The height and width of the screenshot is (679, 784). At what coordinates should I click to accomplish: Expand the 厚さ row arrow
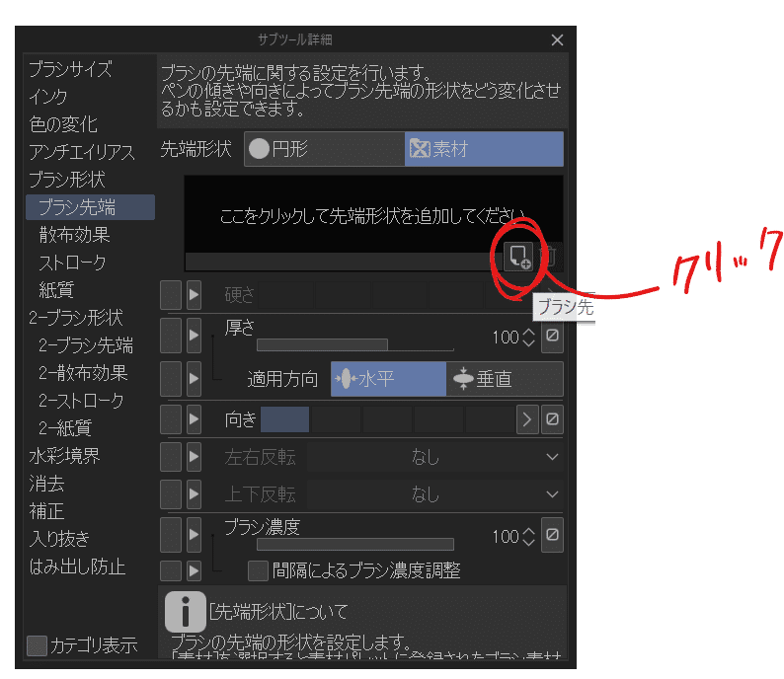[x=194, y=336]
